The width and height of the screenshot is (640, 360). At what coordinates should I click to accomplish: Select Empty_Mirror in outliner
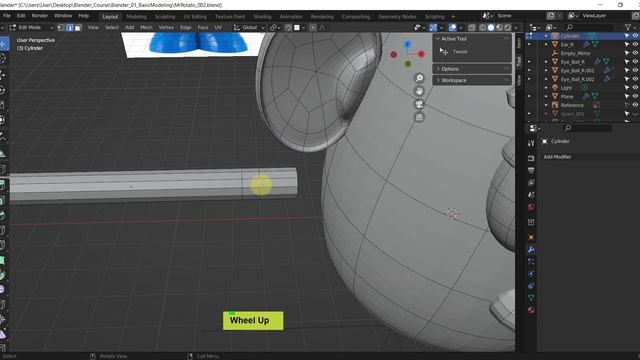pos(575,53)
